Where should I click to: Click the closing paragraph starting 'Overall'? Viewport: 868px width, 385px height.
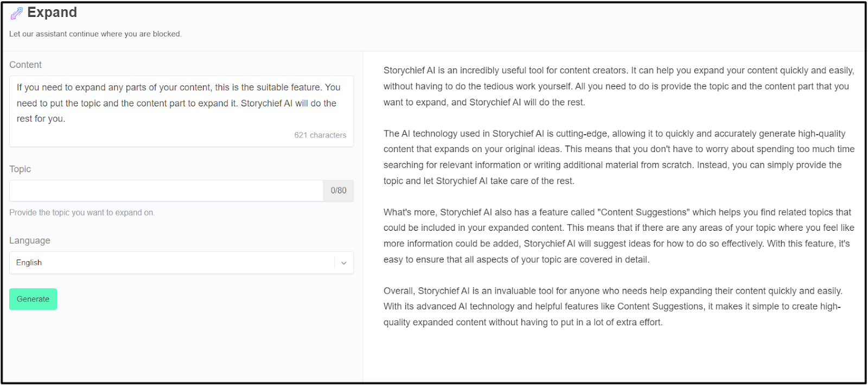pos(612,306)
